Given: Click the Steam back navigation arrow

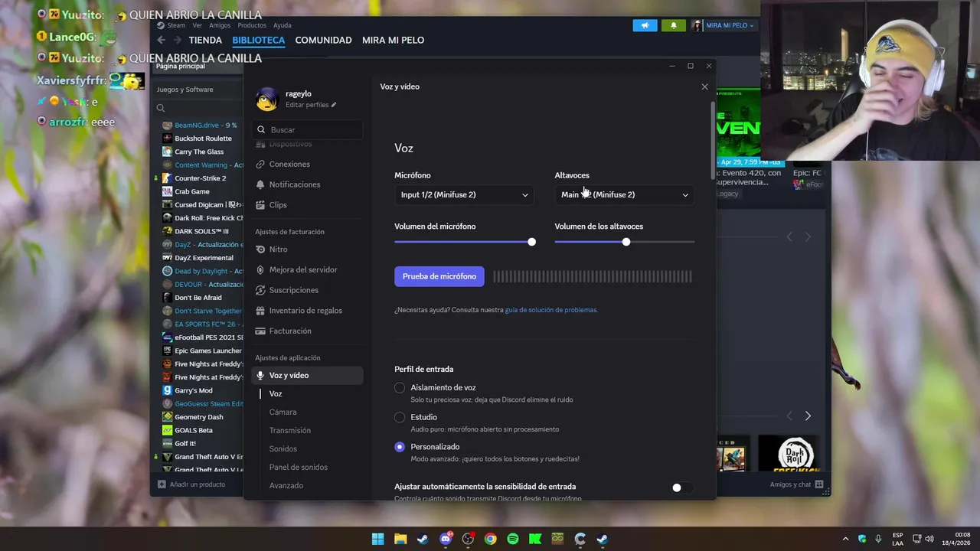Looking at the screenshot, I should pos(161,40).
